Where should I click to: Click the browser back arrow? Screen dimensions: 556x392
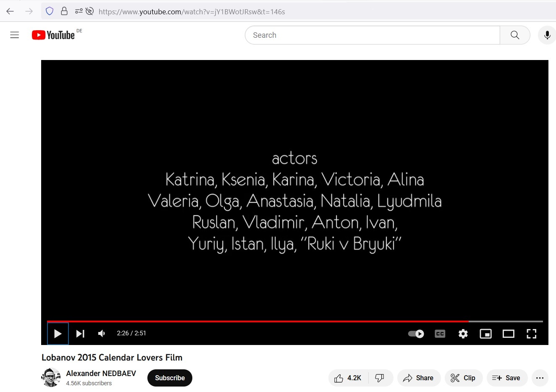click(x=10, y=11)
